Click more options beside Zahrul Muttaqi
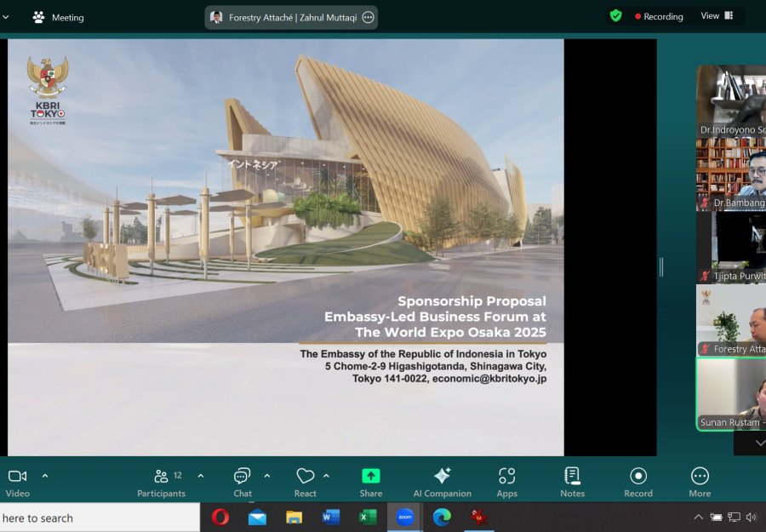This screenshot has width=766, height=532. pyautogui.click(x=368, y=17)
